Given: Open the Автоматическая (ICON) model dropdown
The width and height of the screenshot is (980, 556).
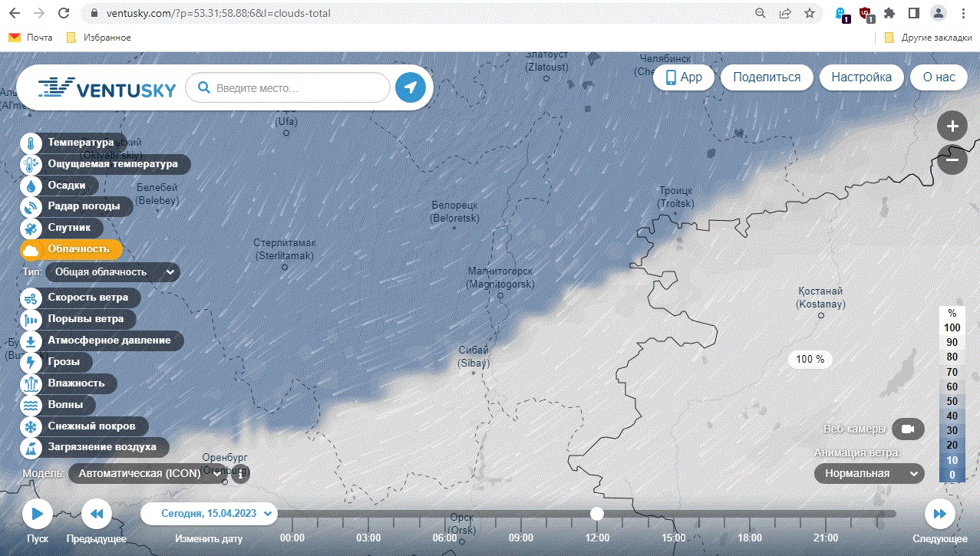Looking at the screenshot, I should point(149,474).
